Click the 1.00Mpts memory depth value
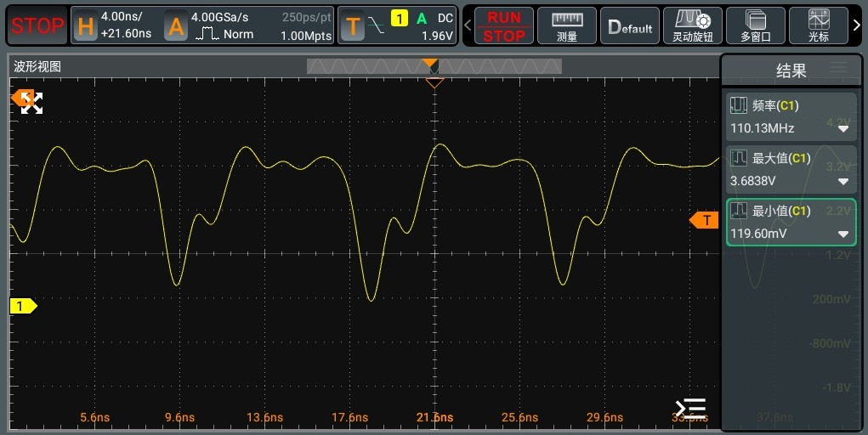 pyautogui.click(x=306, y=36)
